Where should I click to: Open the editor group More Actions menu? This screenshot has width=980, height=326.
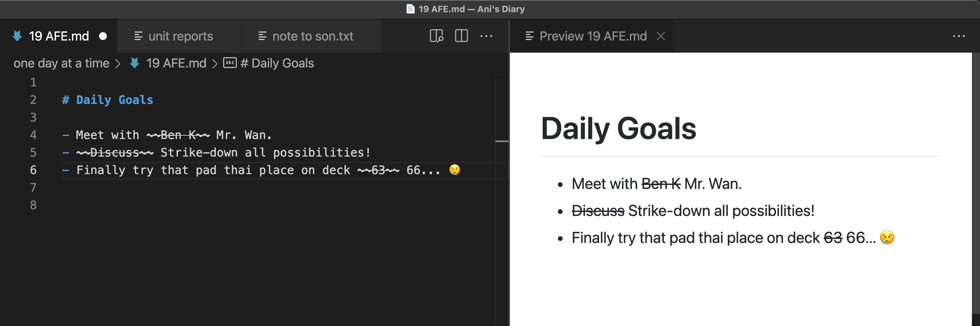click(x=487, y=36)
